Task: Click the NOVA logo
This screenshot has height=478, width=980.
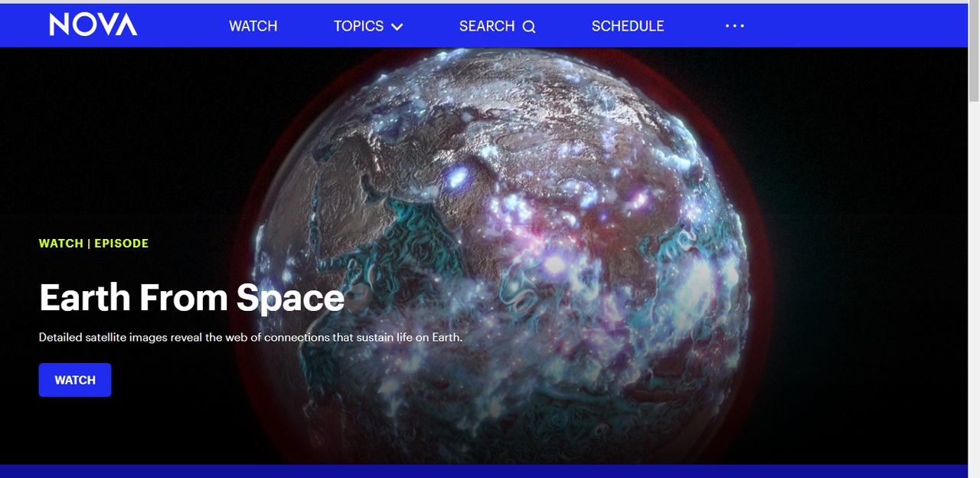Action: pos(93,25)
